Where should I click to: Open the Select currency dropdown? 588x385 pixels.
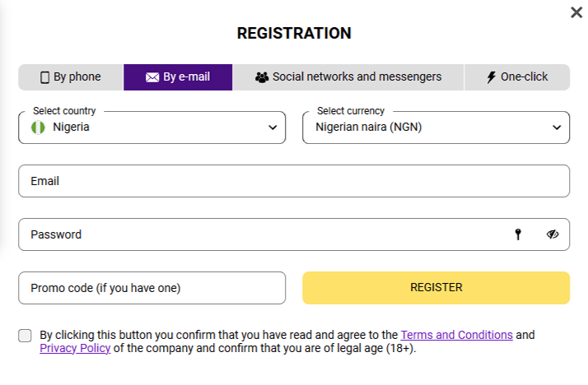click(x=436, y=128)
